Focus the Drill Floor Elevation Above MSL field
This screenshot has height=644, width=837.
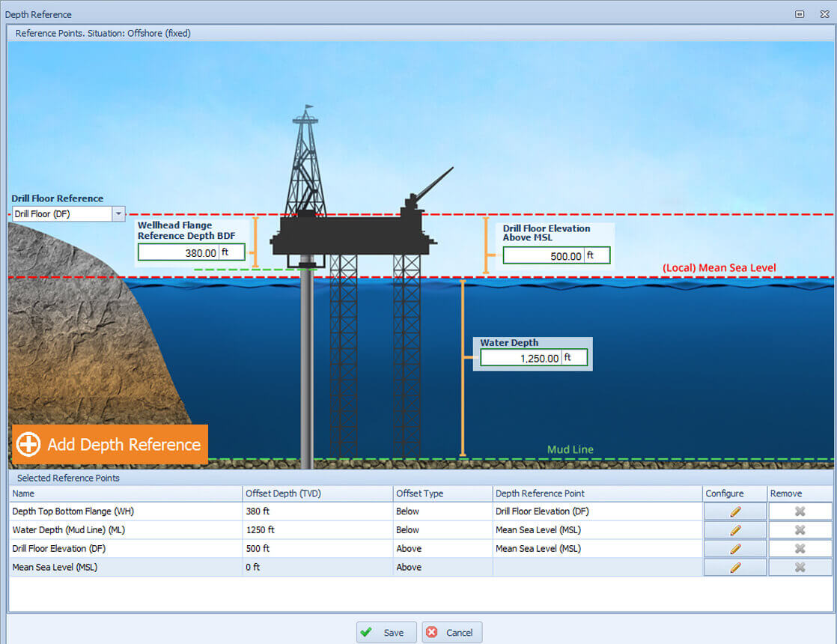(x=544, y=256)
